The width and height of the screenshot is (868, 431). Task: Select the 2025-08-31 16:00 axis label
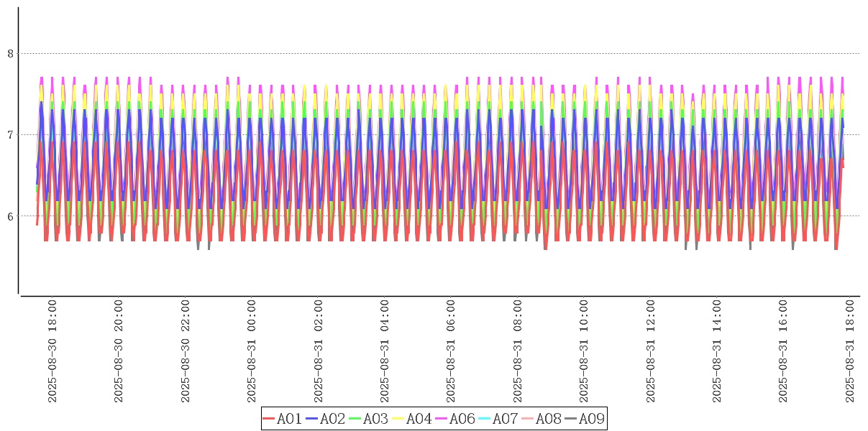[784, 351]
